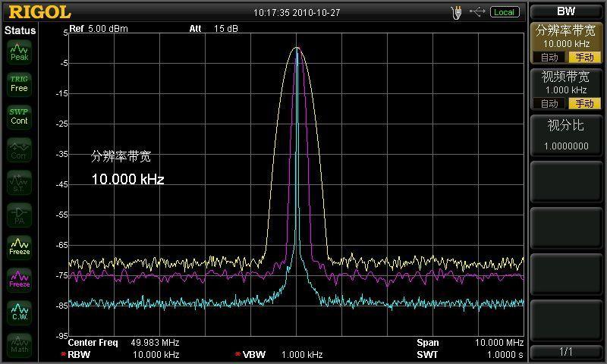The height and width of the screenshot is (364, 607).
Task: Switch video bandwidth to 自动 mode
Action: pyautogui.click(x=549, y=103)
